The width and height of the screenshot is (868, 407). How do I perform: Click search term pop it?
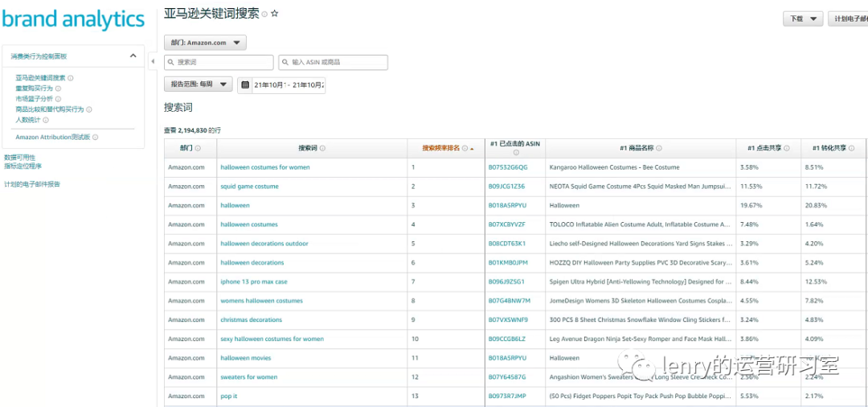(x=228, y=397)
